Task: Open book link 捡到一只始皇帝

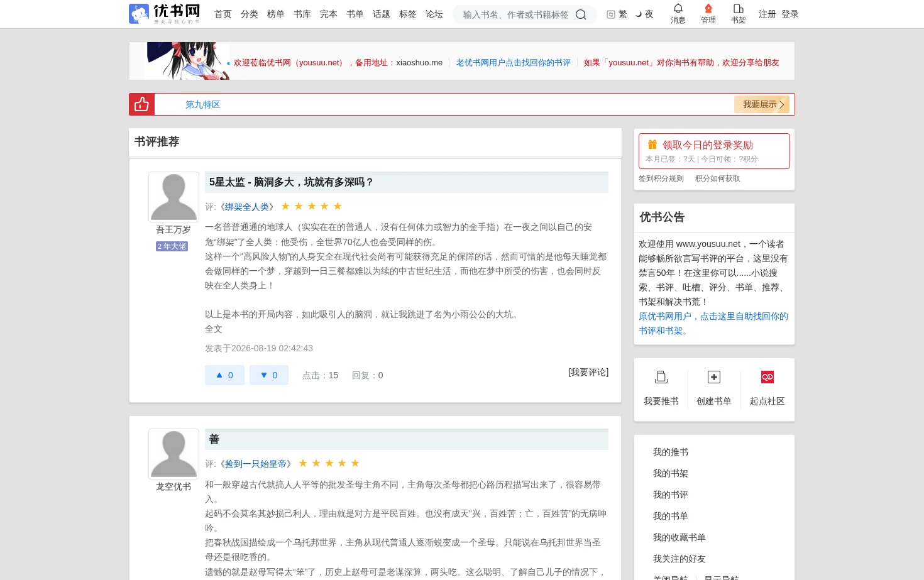Action: pyautogui.click(x=256, y=464)
